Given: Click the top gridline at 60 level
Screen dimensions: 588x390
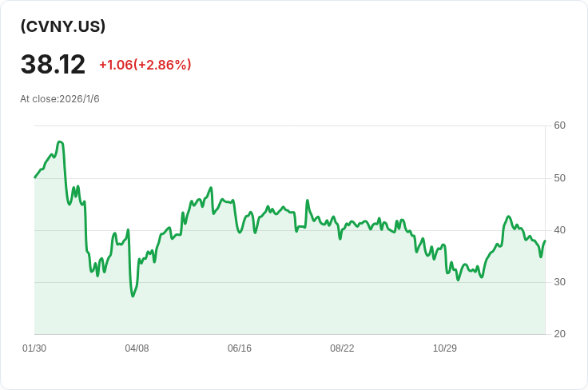Looking at the screenshot, I should 288,125.
